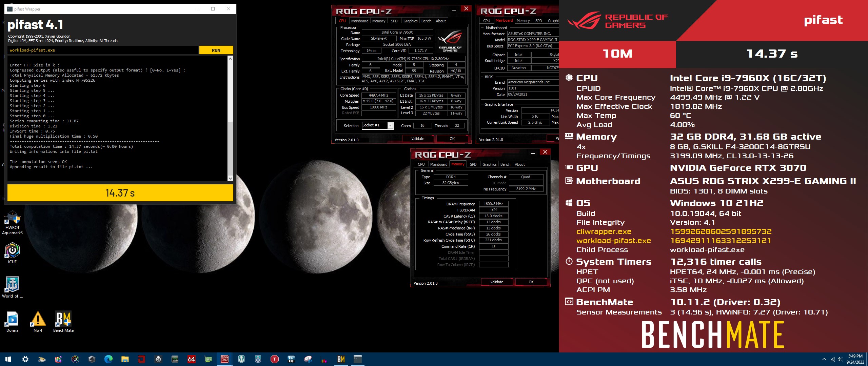Switch to Mainboard tab in first CPU-Z window
868x366 pixels.
pyautogui.click(x=359, y=21)
